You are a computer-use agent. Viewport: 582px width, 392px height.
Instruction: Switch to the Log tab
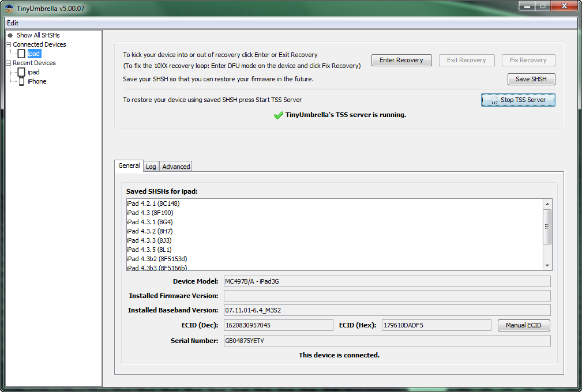151,167
